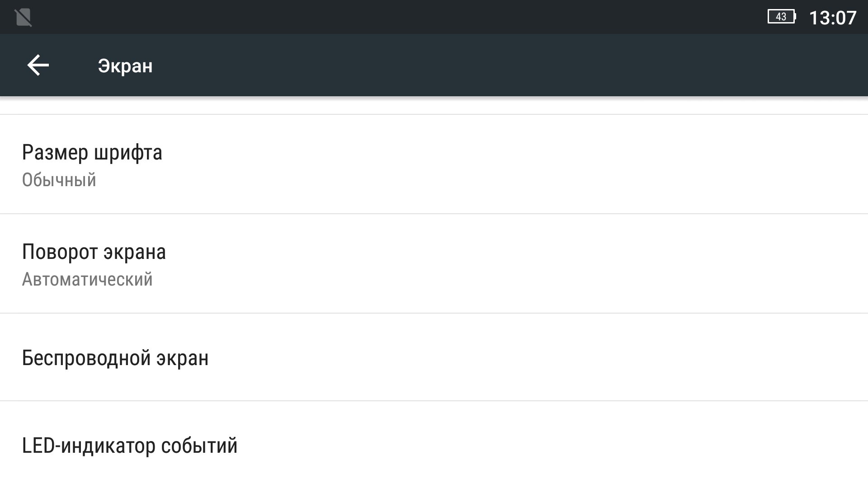Tap the LED text in the last row
Image resolution: width=868 pixels, height=488 pixels.
[x=38, y=446]
